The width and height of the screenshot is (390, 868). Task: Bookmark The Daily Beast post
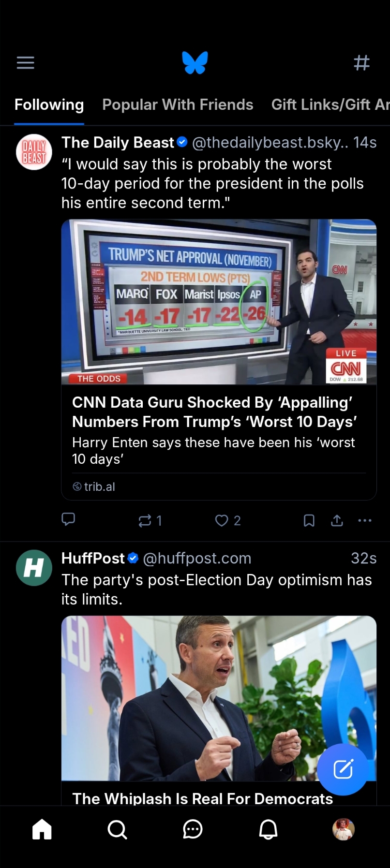click(x=309, y=520)
